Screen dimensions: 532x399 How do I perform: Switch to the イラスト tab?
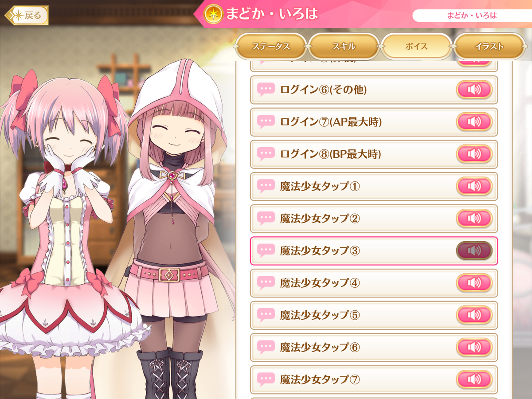489,47
